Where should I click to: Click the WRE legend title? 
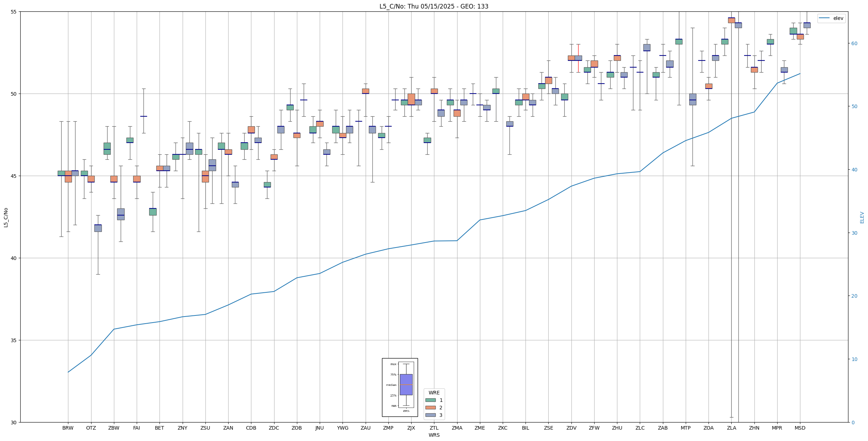pyautogui.click(x=434, y=393)
